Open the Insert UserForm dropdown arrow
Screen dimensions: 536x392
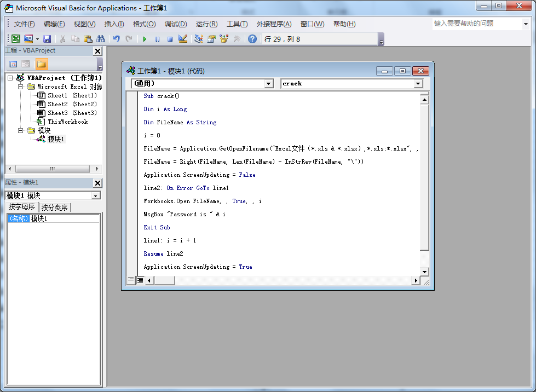point(37,39)
